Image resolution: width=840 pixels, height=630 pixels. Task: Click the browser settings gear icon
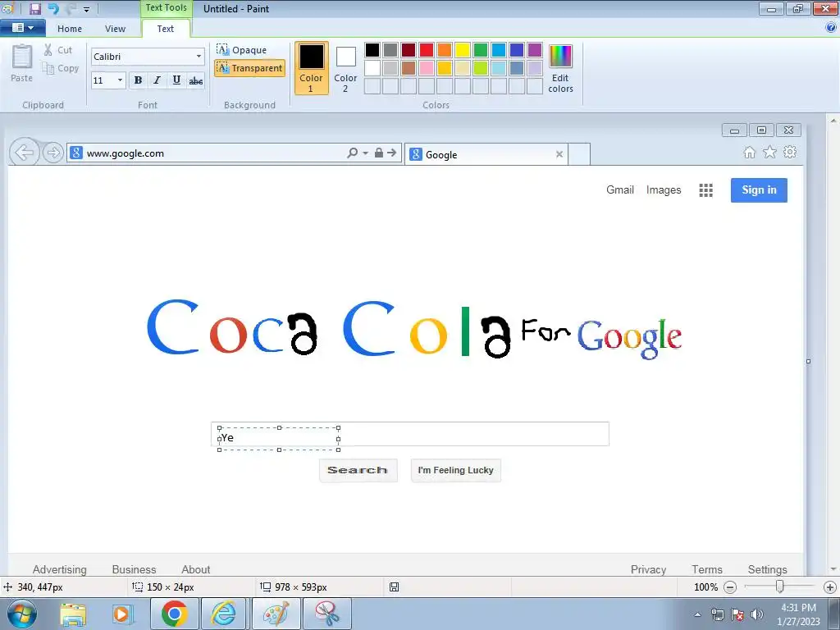click(x=790, y=152)
